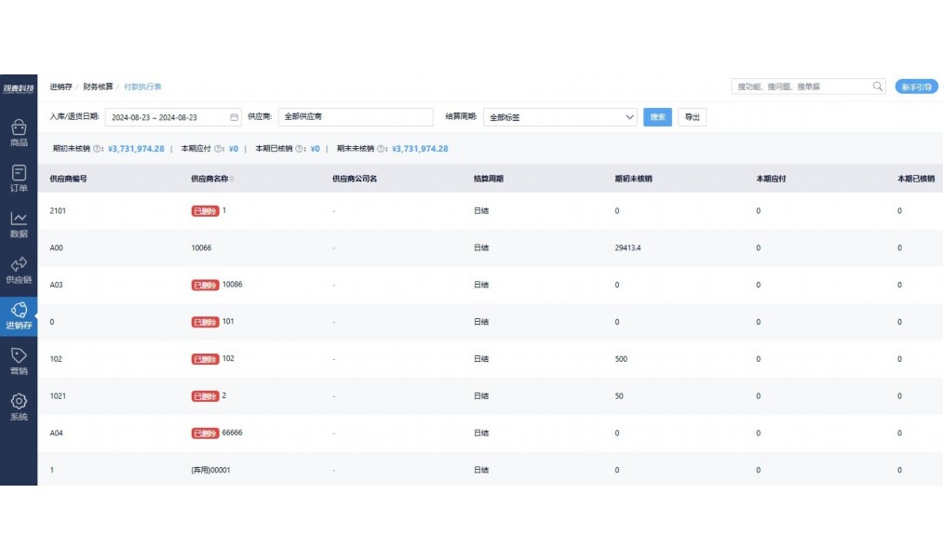Click the 本期已核销 total ¥0 in summary bar
This screenshot has height=560, width=943.
click(316, 149)
